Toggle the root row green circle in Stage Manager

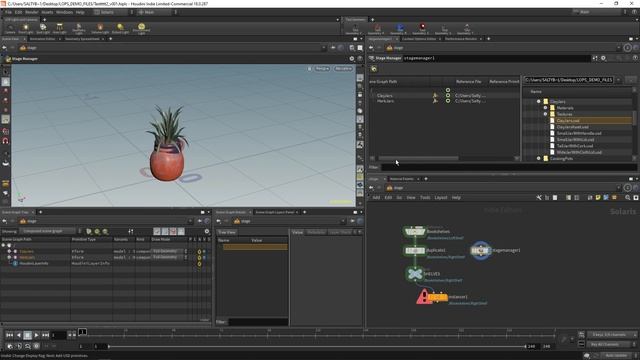[x=448, y=90]
